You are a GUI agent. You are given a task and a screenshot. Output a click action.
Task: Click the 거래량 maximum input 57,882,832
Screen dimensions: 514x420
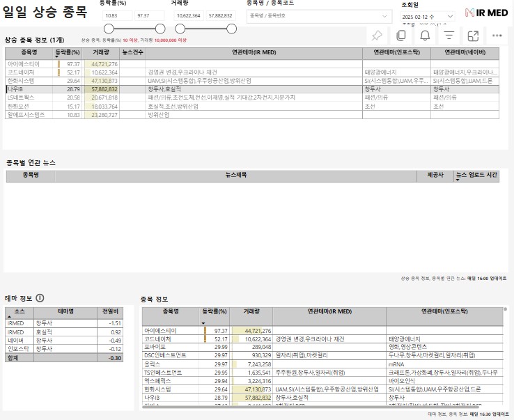[x=221, y=15]
